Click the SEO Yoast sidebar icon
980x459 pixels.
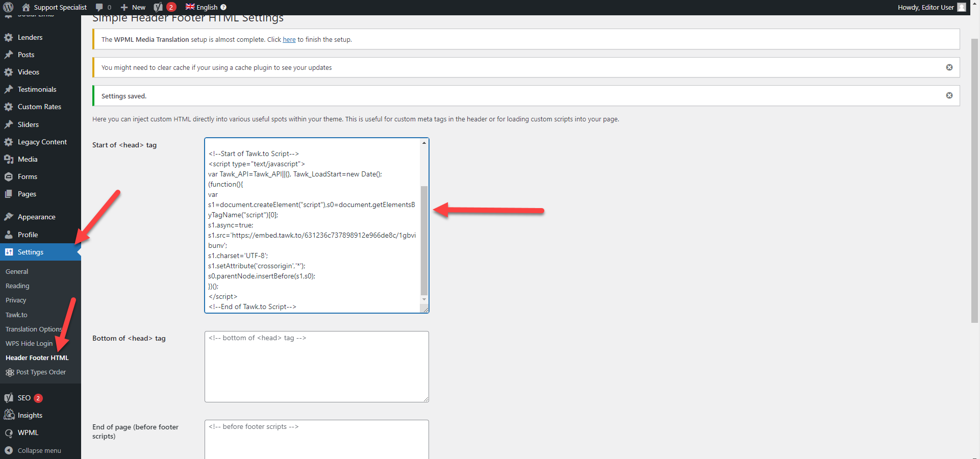tap(9, 398)
